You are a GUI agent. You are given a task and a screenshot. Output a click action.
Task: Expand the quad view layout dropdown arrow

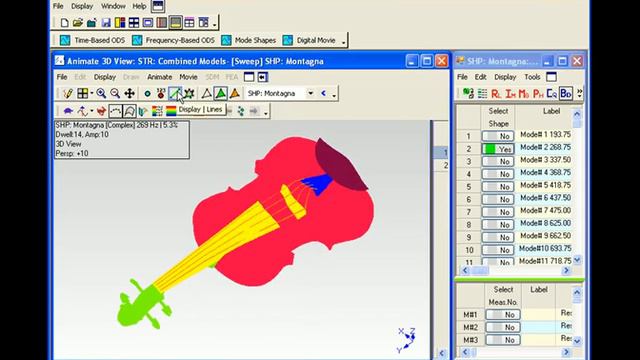click(91, 93)
